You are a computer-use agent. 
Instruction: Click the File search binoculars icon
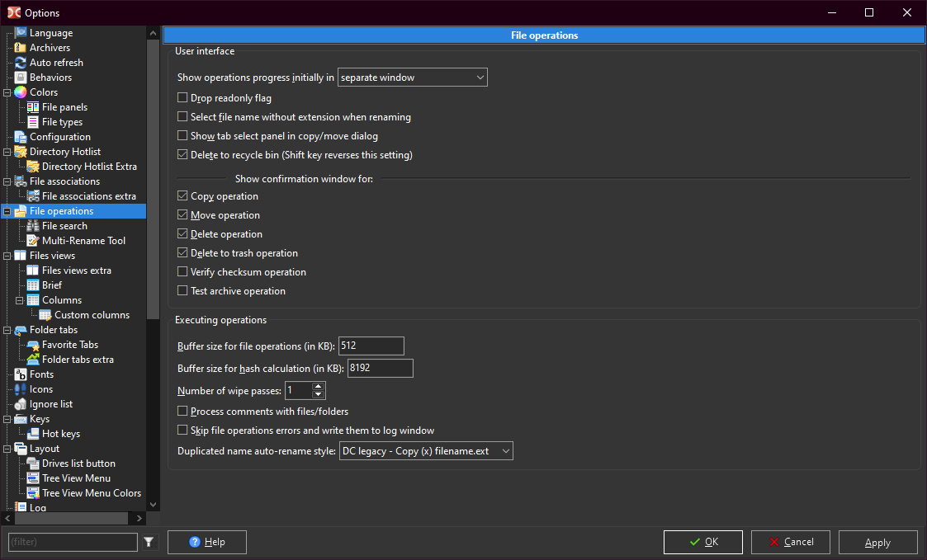click(x=33, y=226)
